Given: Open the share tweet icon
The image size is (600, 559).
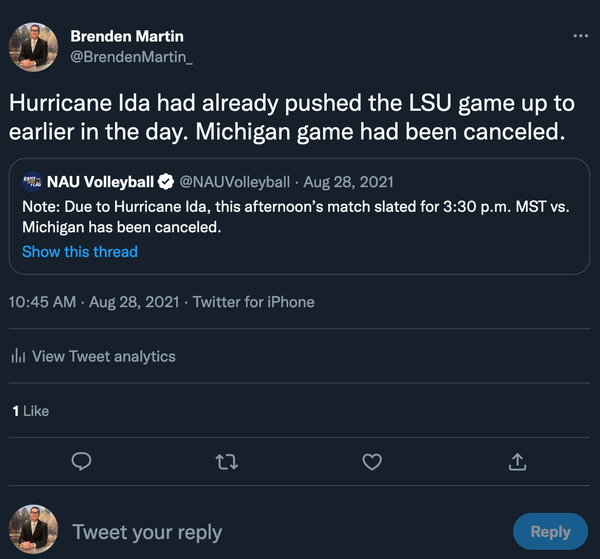Looking at the screenshot, I should click(x=517, y=461).
